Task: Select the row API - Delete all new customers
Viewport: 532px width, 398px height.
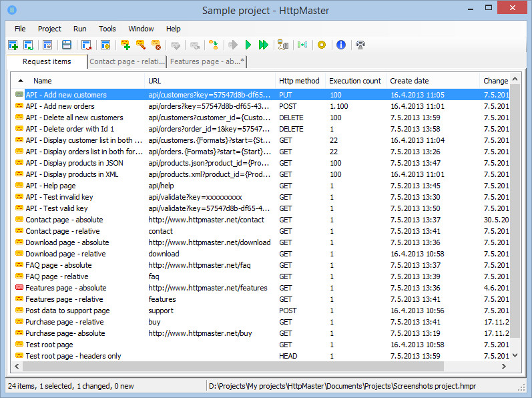Action: tap(260, 118)
